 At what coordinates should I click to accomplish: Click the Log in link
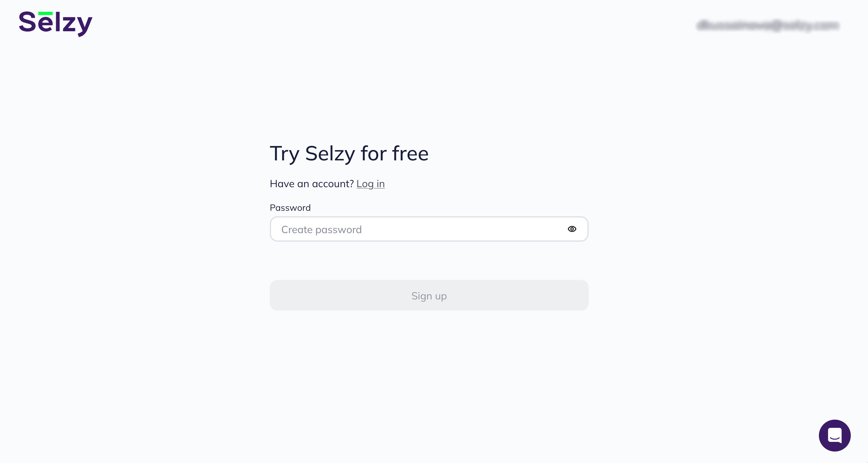(x=370, y=184)
